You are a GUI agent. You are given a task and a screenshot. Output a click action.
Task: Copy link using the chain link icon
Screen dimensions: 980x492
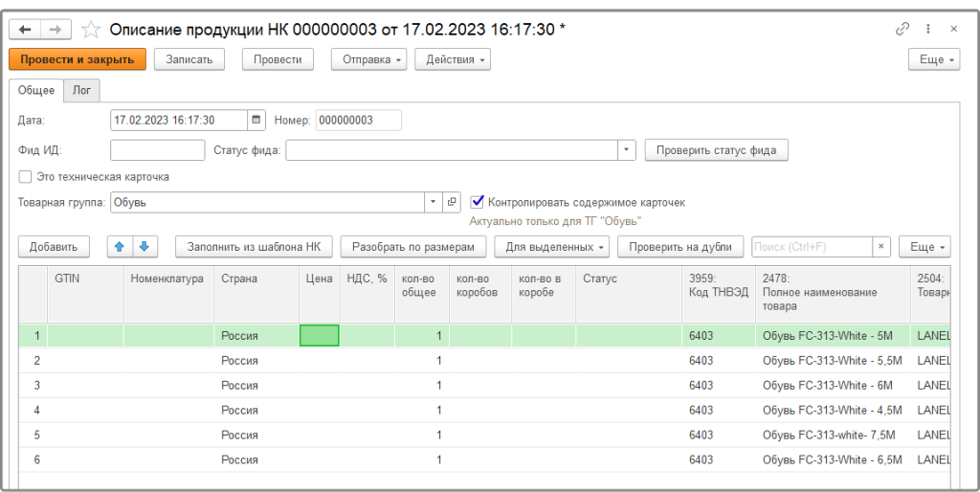tap(902, 29)
